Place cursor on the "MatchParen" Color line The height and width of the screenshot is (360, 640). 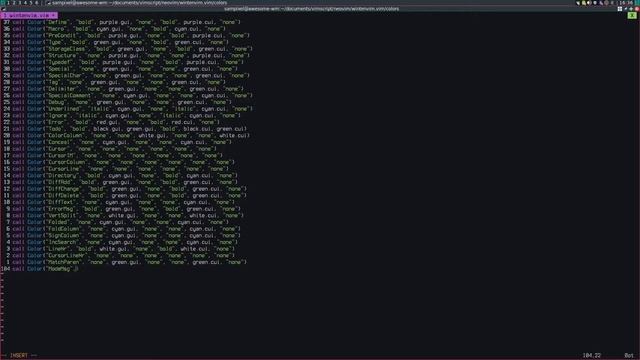129,262
